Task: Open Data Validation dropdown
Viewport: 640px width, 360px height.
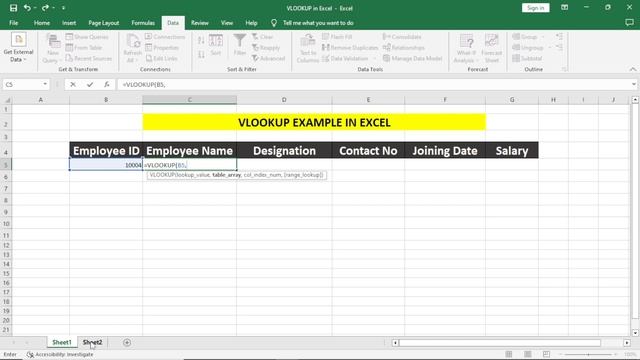Action: coord(349,58)
